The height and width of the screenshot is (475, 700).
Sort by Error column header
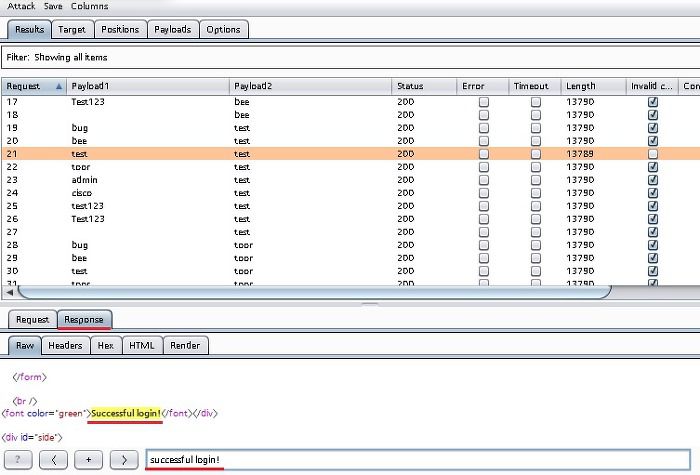pyautogui.click(x=483, y=86)
